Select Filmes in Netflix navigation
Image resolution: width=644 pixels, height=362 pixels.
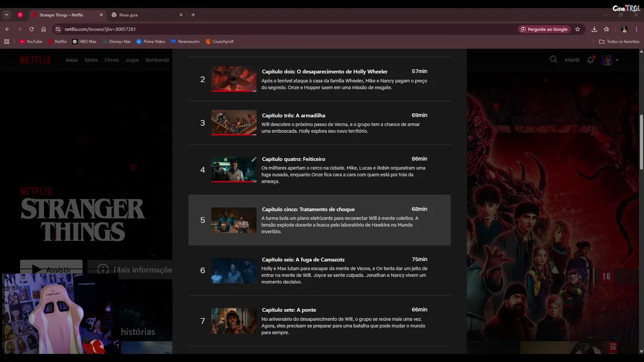112,60
